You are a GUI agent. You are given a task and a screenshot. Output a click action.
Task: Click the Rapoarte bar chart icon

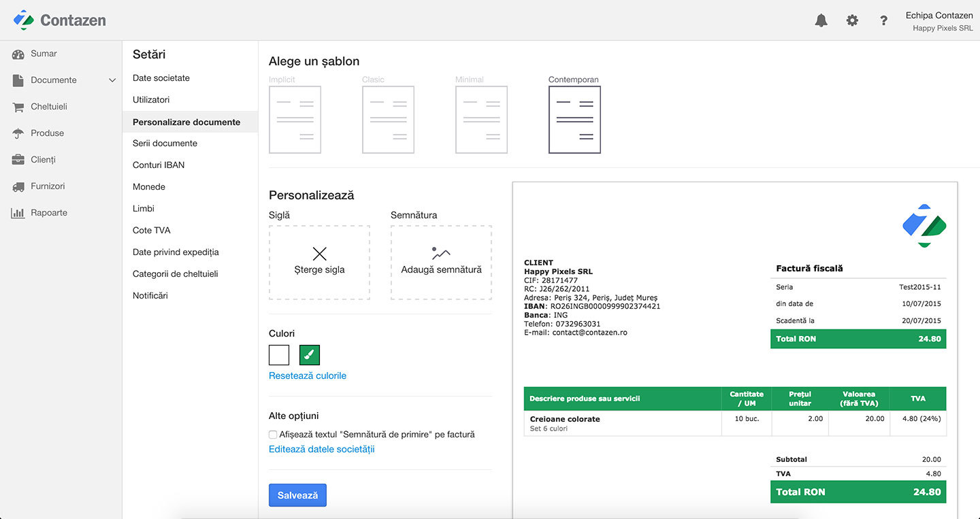tap(18, 213)
